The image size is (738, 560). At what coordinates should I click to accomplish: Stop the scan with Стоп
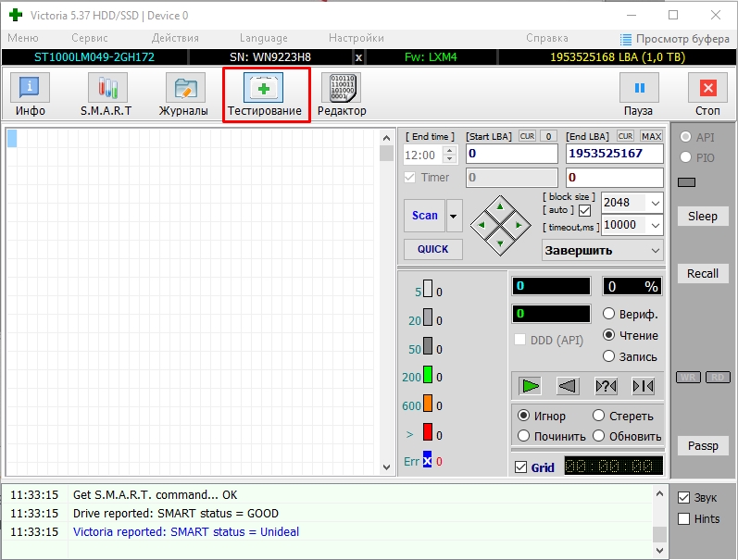[x=707, y=93]
